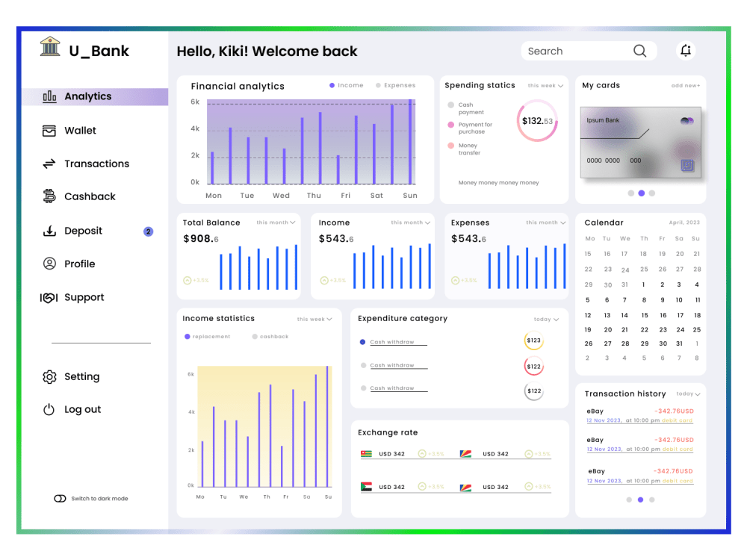Expand the this month dropdown on Total Balance
Image resolution: width=747 pixels, height=560 pixels.
pyautogui.click(x=277, y=223)
